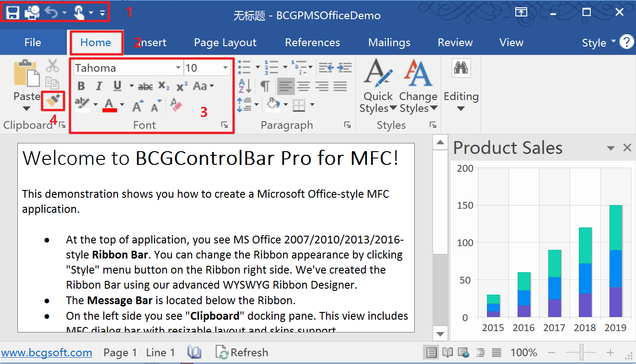The image size is (636, 364).
Task: Apply subscript formatting
Action: [164, 86]
